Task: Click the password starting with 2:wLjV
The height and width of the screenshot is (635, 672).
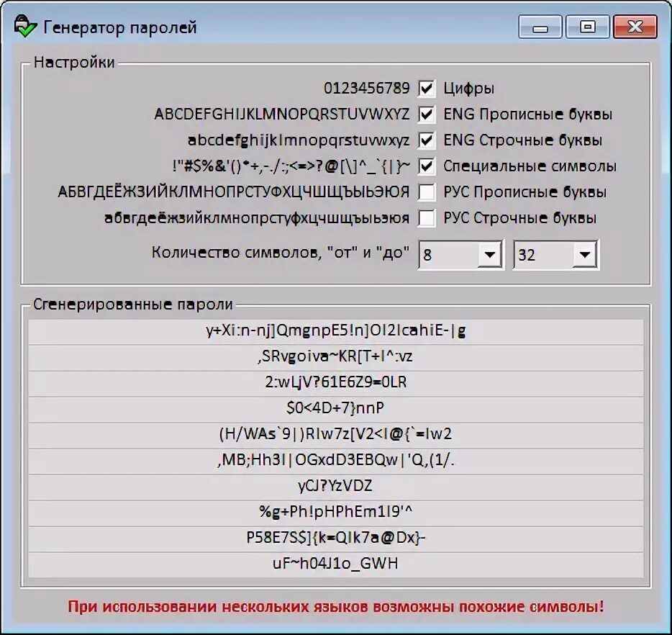Action: click(335, 382)
